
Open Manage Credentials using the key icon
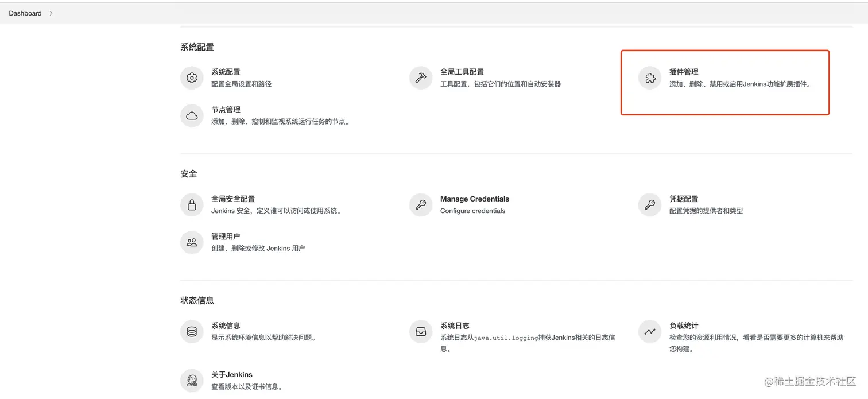click(421, 204)
